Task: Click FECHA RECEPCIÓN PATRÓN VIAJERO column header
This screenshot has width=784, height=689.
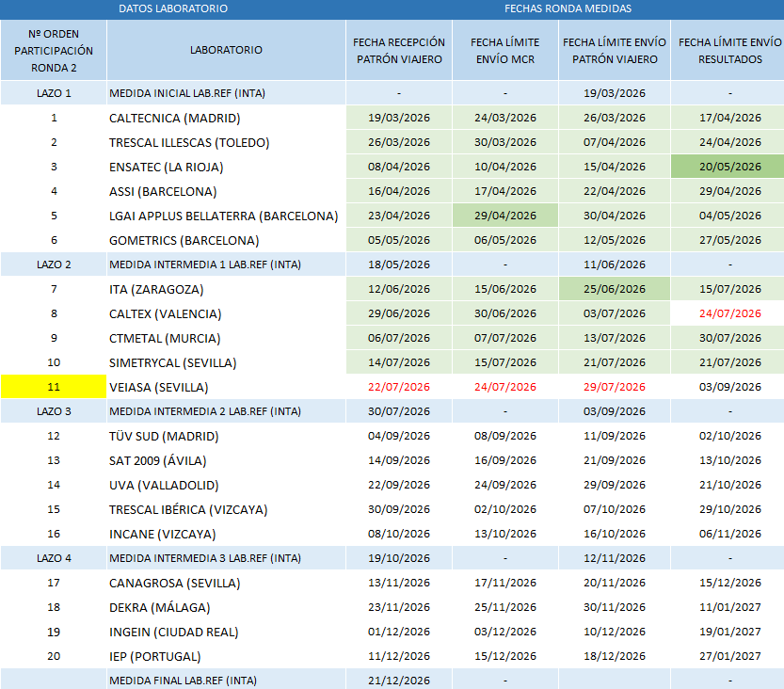Action: click(399, 51)
